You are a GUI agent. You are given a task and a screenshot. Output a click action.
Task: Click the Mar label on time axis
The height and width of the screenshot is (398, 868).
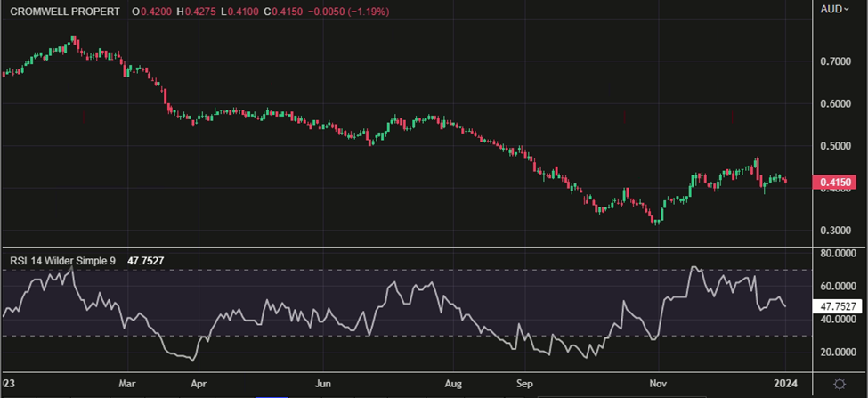(x=127, y=383)
